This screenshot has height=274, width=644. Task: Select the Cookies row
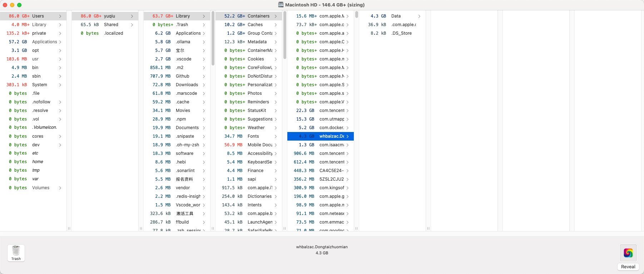point(249,59)
